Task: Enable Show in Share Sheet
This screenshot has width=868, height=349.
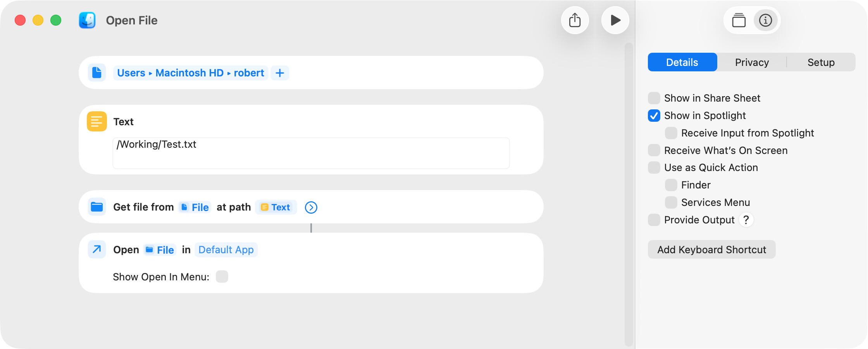Action: (x=654, y=98)
